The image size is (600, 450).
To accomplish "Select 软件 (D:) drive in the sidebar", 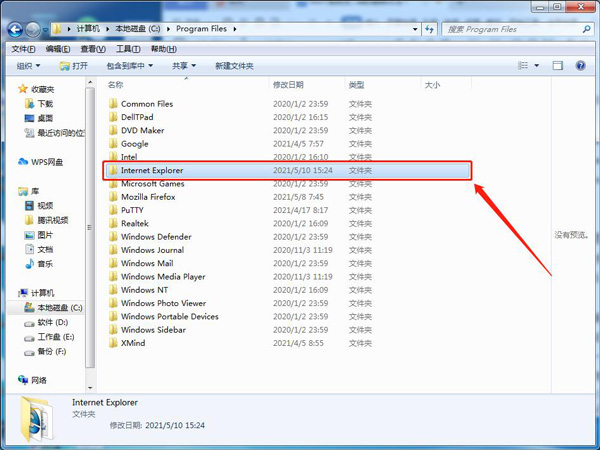I will [x=46, y=322].
